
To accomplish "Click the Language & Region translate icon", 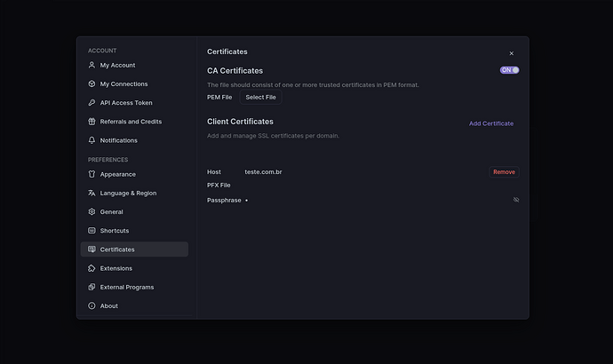I will pos(92,193).
